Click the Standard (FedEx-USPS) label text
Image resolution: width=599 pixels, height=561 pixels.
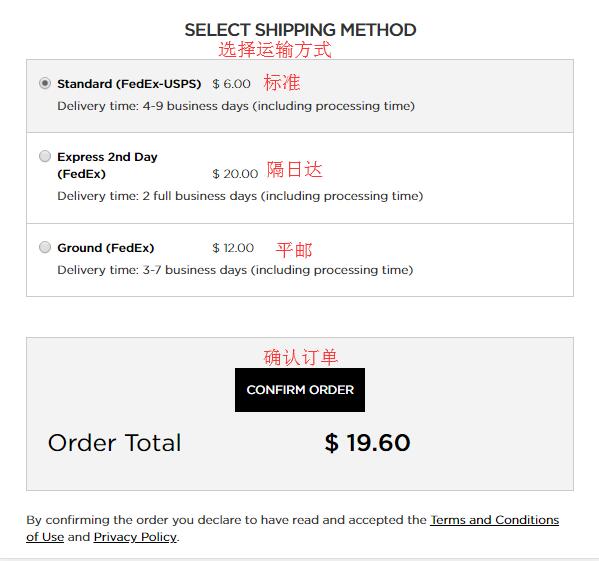(x=129, y=84)
